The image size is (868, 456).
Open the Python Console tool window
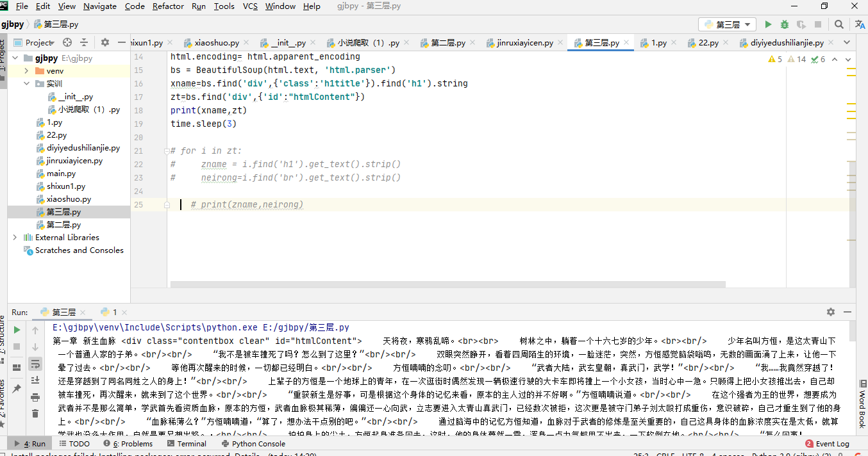tap(253, 444)
